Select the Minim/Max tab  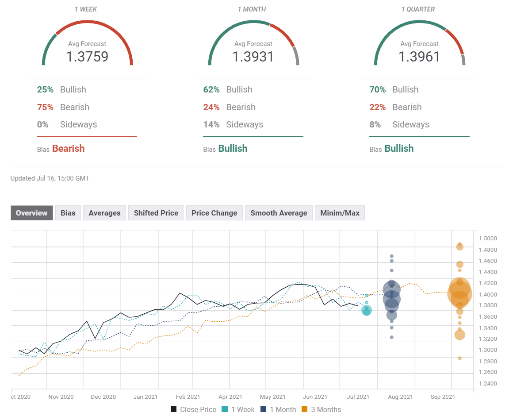coord(340,213)
